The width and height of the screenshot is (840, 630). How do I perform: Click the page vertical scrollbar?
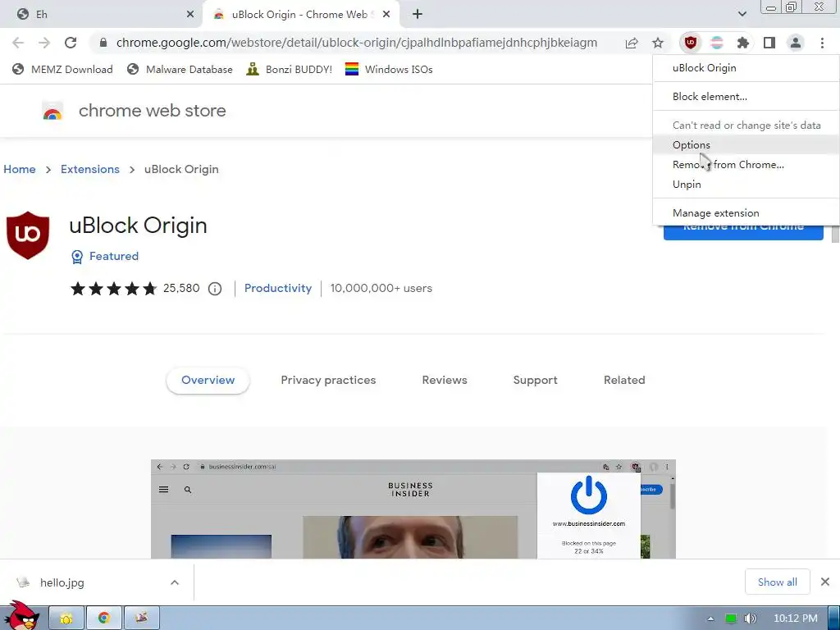[835, 234]
